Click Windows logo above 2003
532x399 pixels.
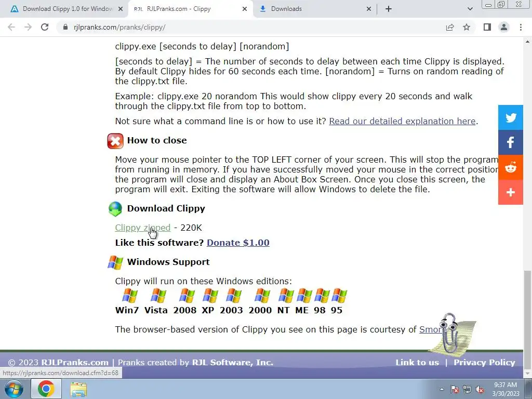[x=234, y=296]
